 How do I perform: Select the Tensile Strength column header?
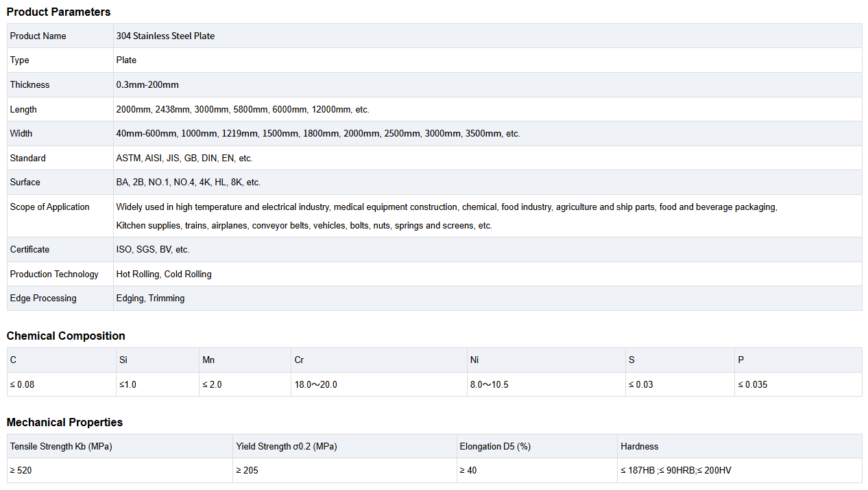[x=61, y=446]
